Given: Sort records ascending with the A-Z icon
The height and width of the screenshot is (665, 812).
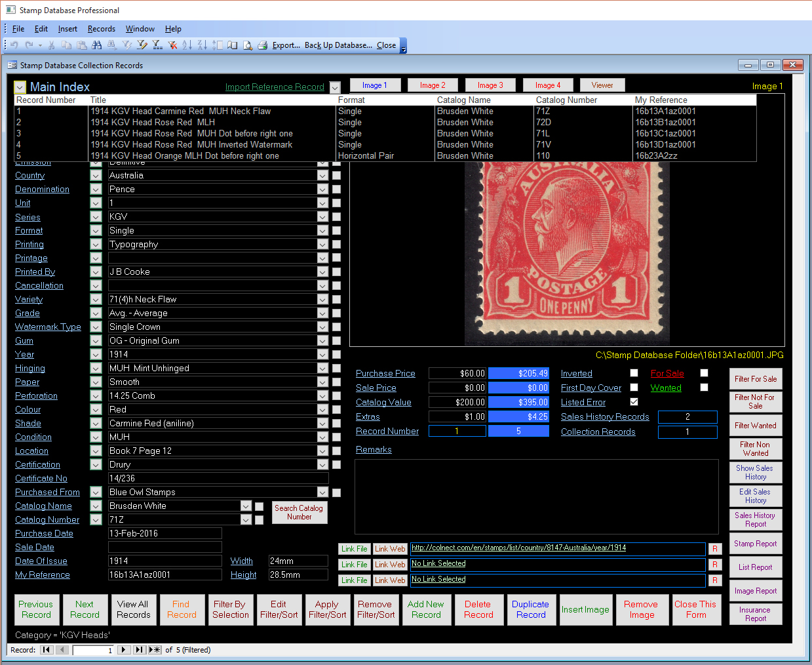Looking at the screenshot, I should [x=187, y=45].
